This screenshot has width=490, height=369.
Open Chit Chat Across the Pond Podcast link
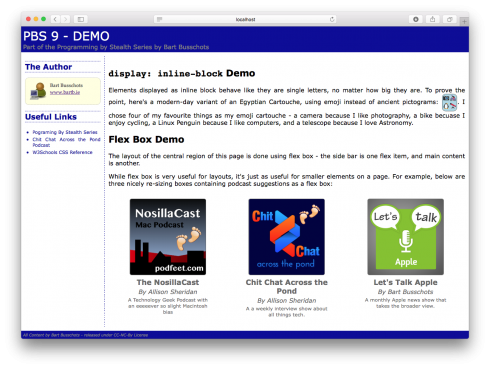click(x=66, y=142)
